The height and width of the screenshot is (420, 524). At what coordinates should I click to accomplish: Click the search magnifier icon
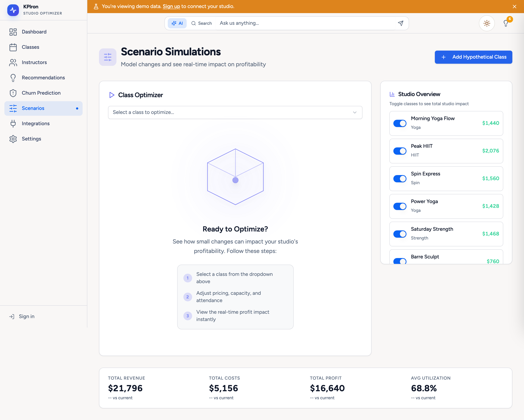(x=193, y=23)
